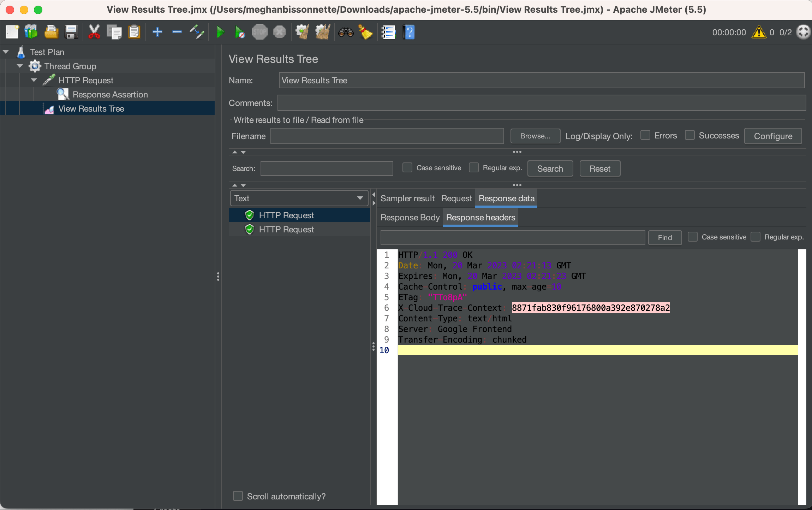Toggle Case sensitive next to Search
Viewport: 812px width, 510px height.
click(407, 167)
